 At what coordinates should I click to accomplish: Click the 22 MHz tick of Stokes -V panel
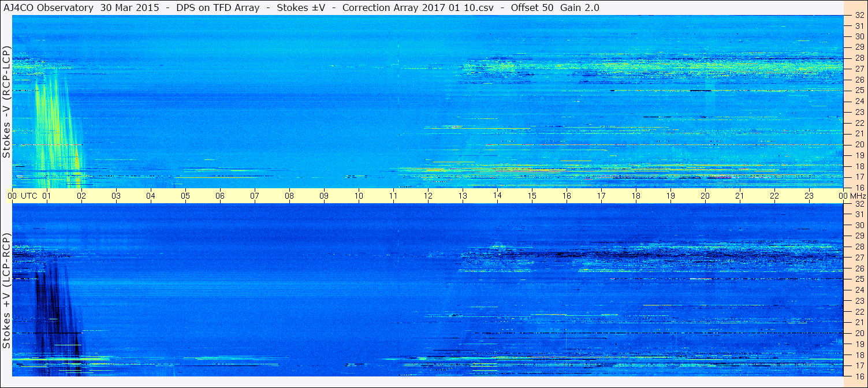859,123
